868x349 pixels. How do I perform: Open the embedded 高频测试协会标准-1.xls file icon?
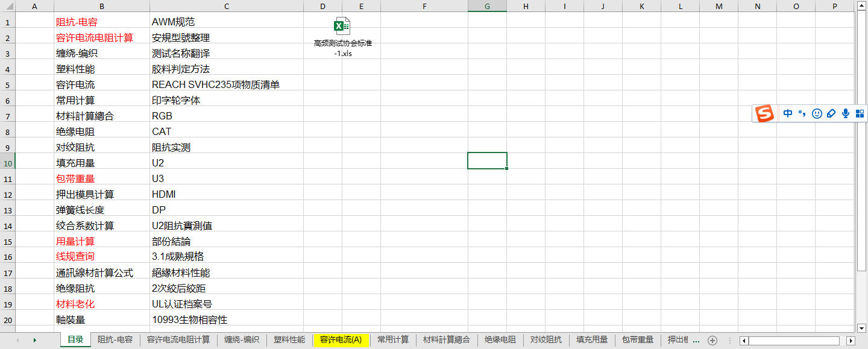coord(342,27)
